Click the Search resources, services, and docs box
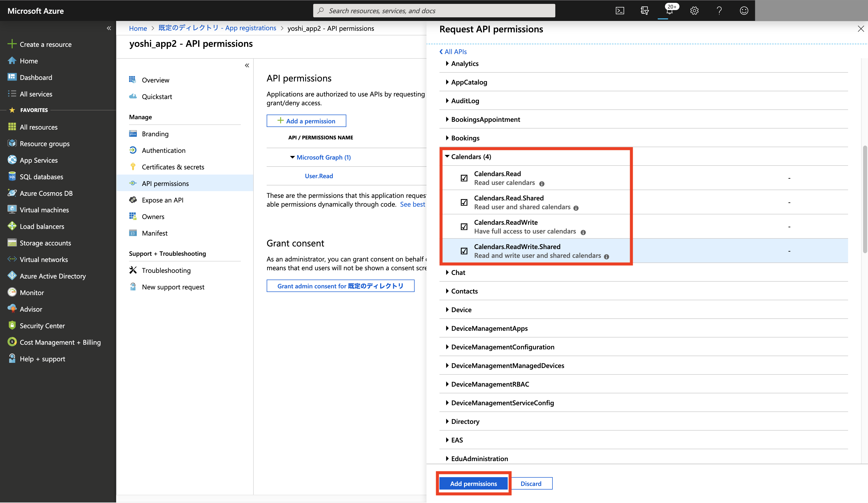Image resolution: width=868 pixels, height=503 pixels. pyautogui.click(x=434, y=11)
